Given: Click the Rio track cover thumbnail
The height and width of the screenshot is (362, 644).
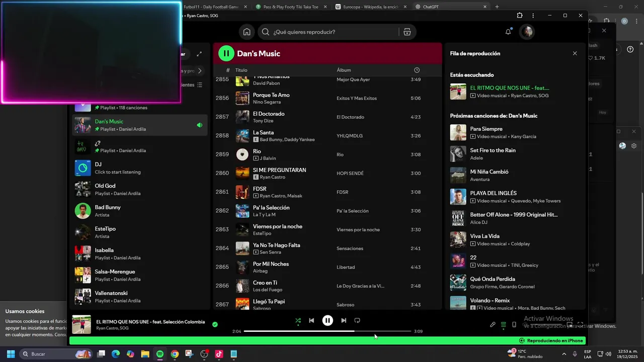Looking at the screenshot, I should click(x=243, y=154).
